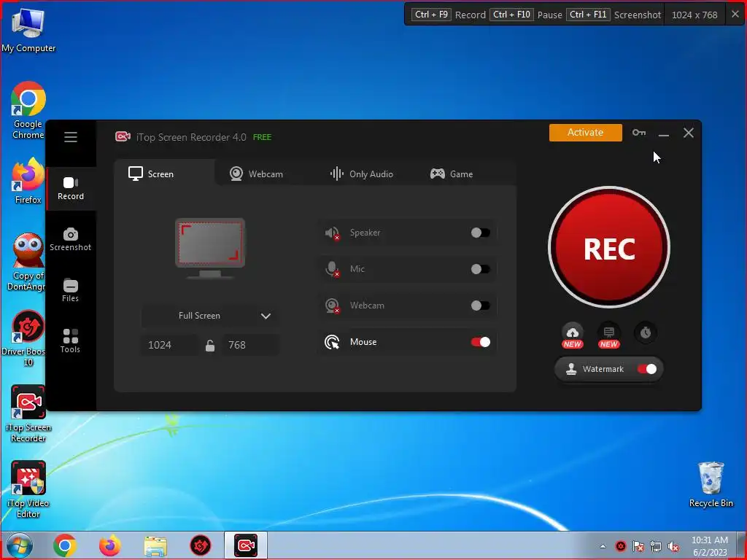Image resolution: width=747 pixels, height=560 pixels.
Task: Open the Screenshot section in the sidebar
Action: tap(71, 239)
